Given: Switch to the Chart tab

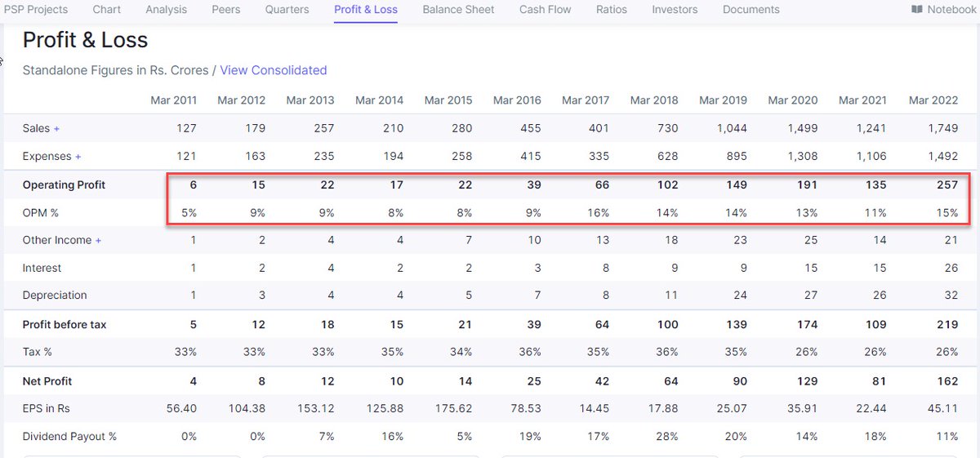Looking at the screenshot, I should (x=107, y=10).
